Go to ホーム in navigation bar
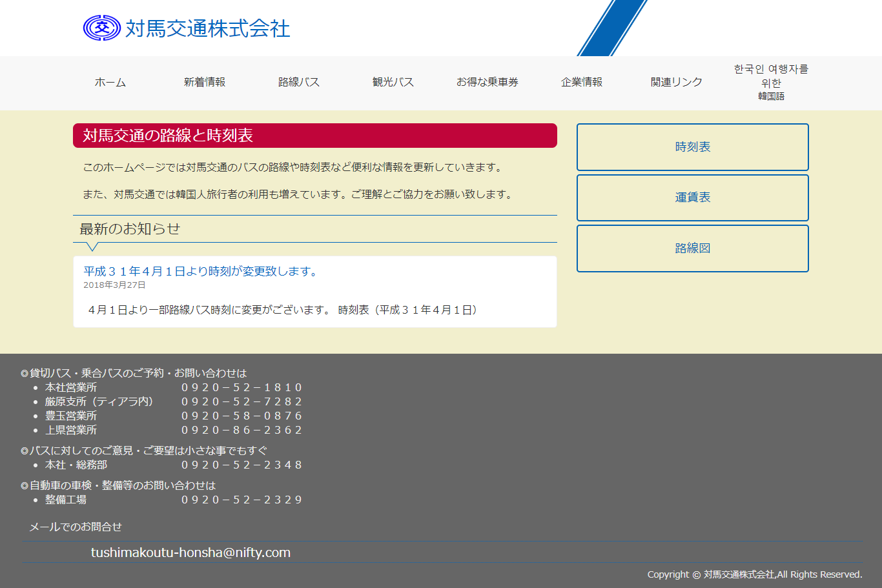This screenshot has width=882, height=588. coord(110,82)
